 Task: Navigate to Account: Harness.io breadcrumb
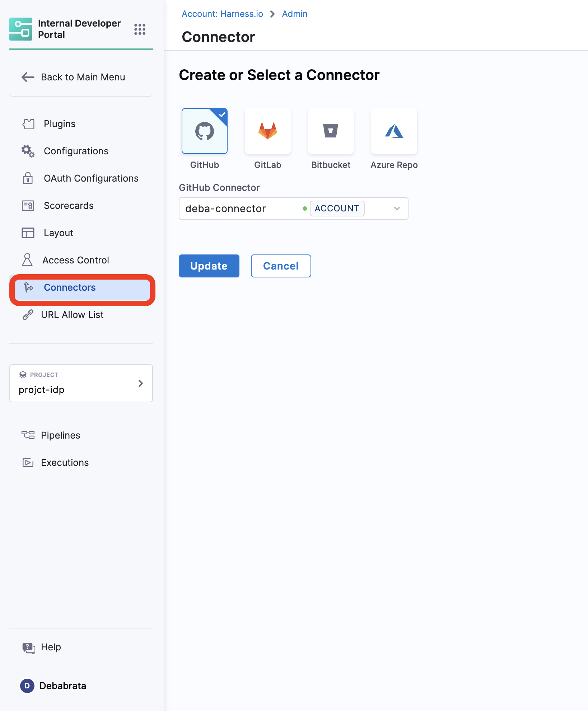(x=222, y=14)
